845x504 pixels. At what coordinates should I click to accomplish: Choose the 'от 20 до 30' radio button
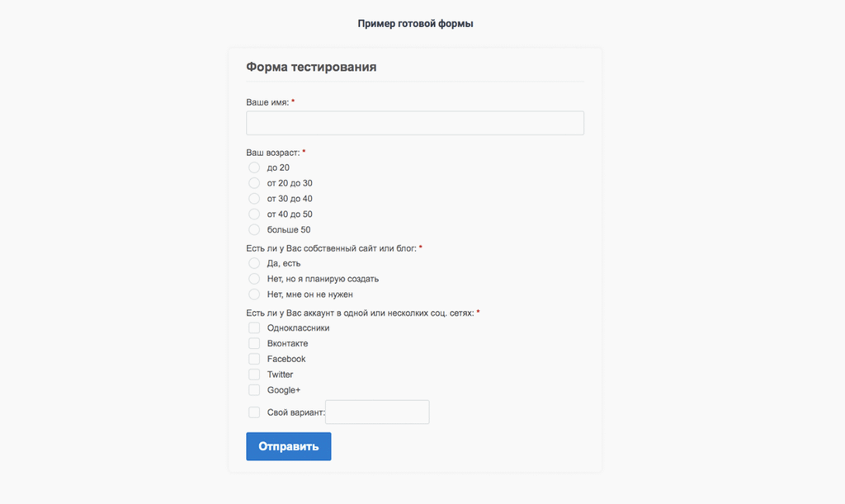(254, 183)
